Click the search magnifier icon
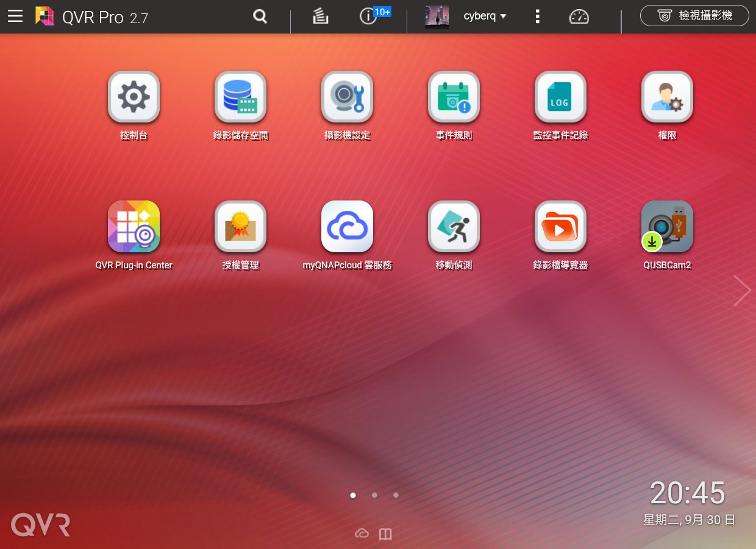Image resolution: width=756 pixels, height=549 pixels. pos(260,16)
